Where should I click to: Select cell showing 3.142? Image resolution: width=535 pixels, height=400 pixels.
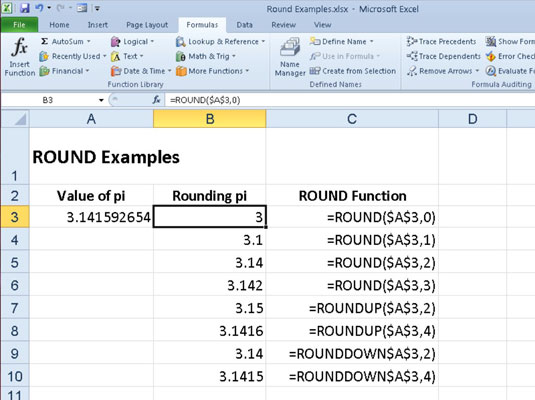[x=209, y=285]
